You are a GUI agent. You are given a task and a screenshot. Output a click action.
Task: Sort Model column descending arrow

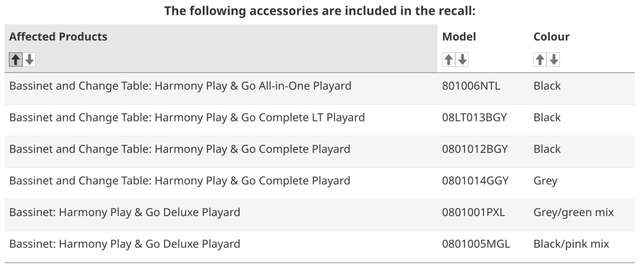point(462,60)
